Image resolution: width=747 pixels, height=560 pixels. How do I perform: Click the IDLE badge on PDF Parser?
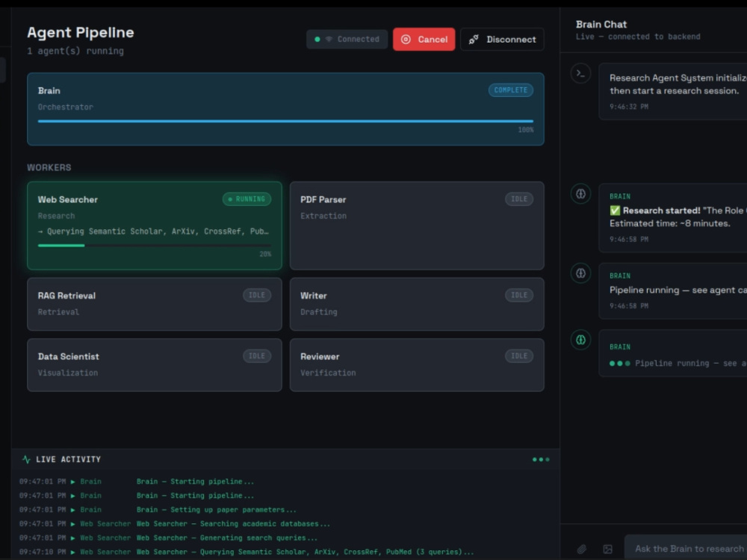tap(519, 199)
